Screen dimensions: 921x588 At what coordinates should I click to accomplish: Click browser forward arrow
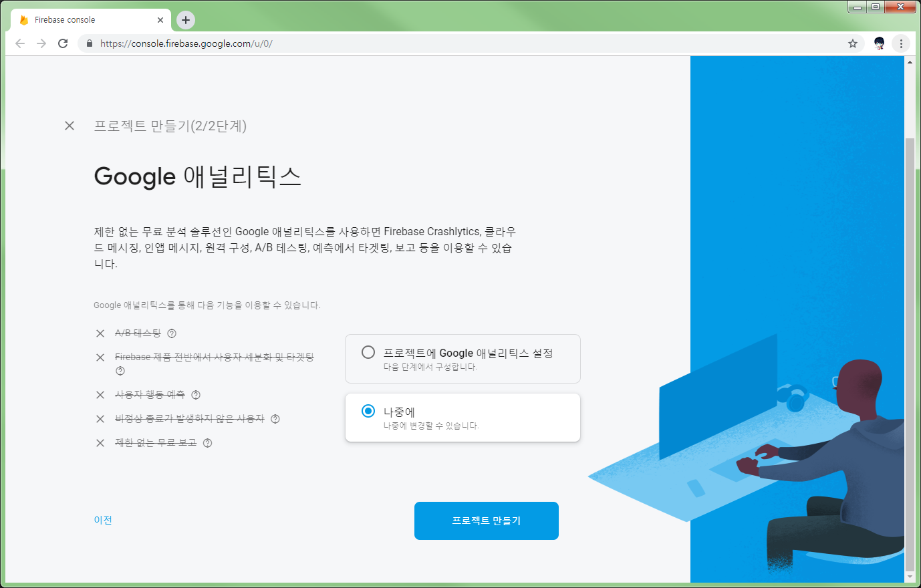tap(41, 43)
